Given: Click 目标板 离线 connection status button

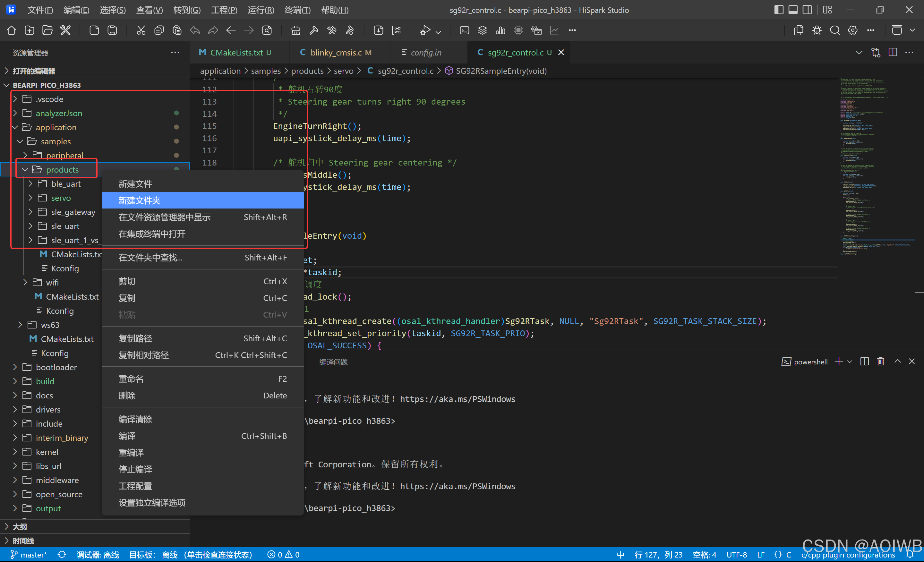Looking at the screenshot, I should (x=191, y=555).
